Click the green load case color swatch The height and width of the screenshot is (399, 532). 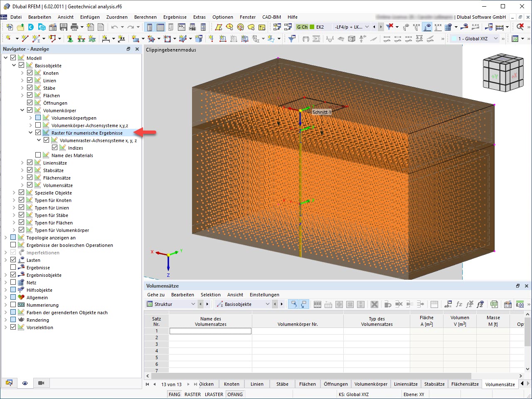pyautogui.click(x=312, y=27)
